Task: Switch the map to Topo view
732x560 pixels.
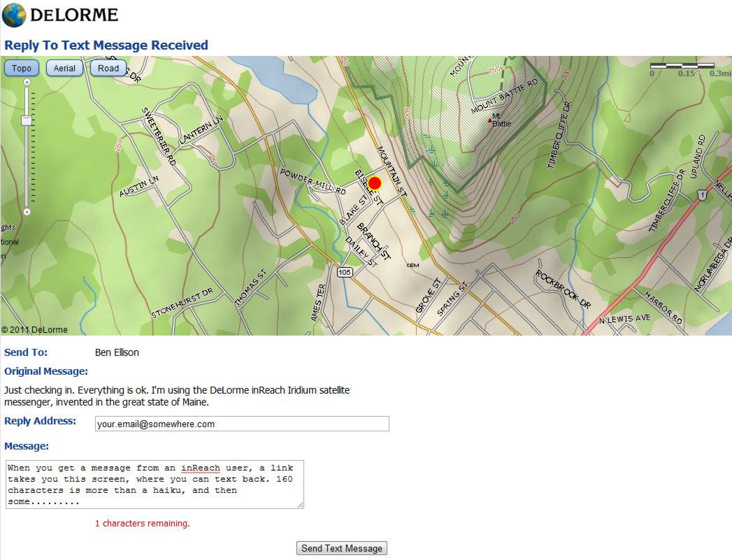Action: (22, 68)
